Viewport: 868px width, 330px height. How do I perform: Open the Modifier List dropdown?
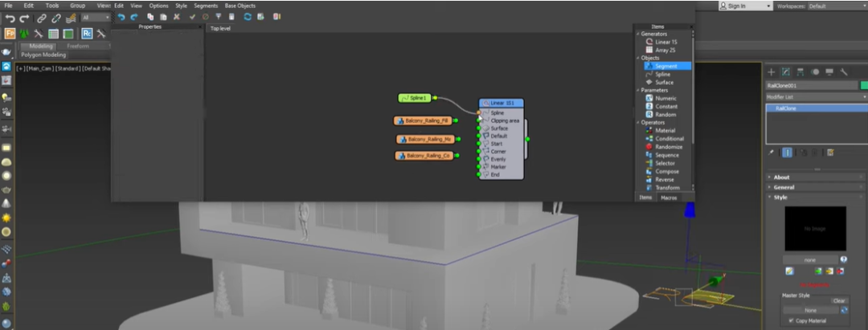[812, 96]
